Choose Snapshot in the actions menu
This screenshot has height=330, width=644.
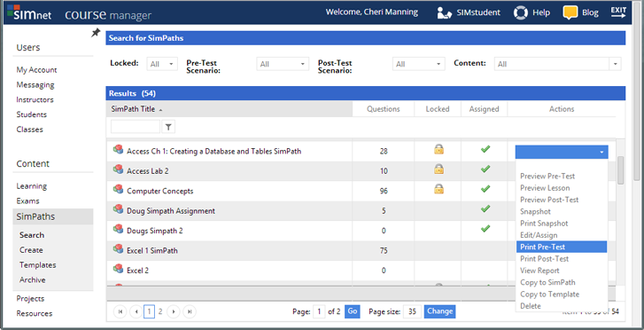[535, 211]
